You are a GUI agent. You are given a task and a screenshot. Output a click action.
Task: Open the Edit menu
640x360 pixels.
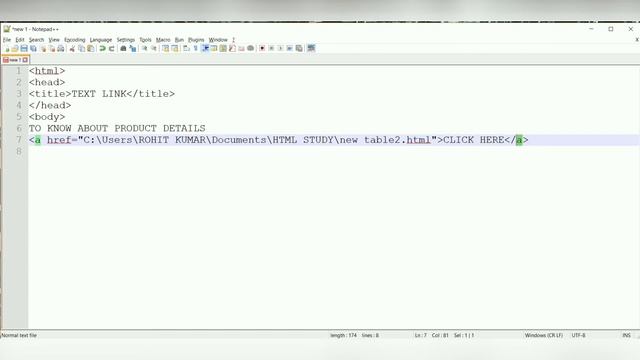pos(20,40)
